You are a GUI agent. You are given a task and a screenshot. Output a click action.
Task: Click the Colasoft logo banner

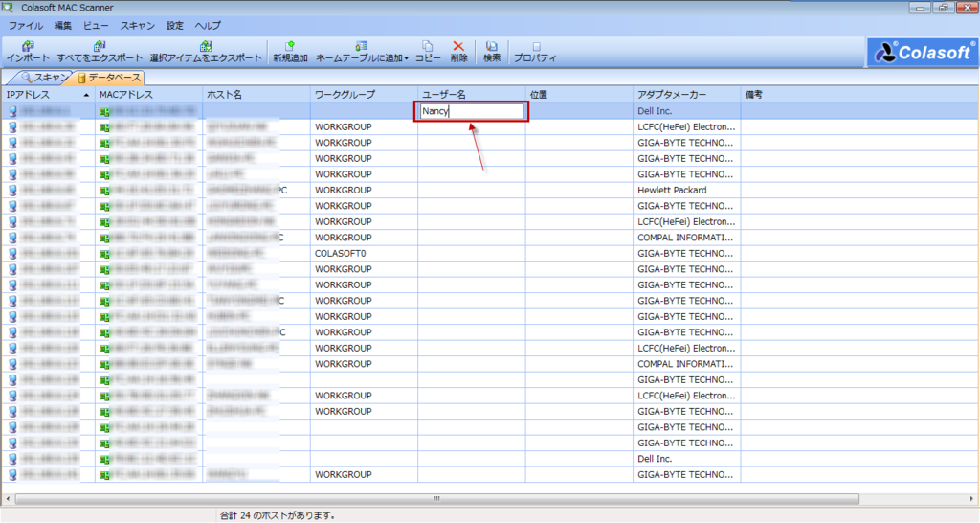(923, 52)
